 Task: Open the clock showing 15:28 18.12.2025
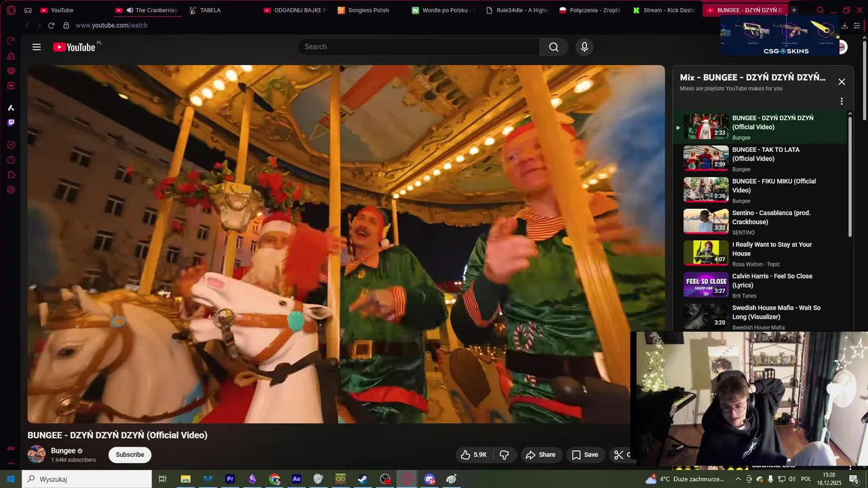tap(830, 479)
